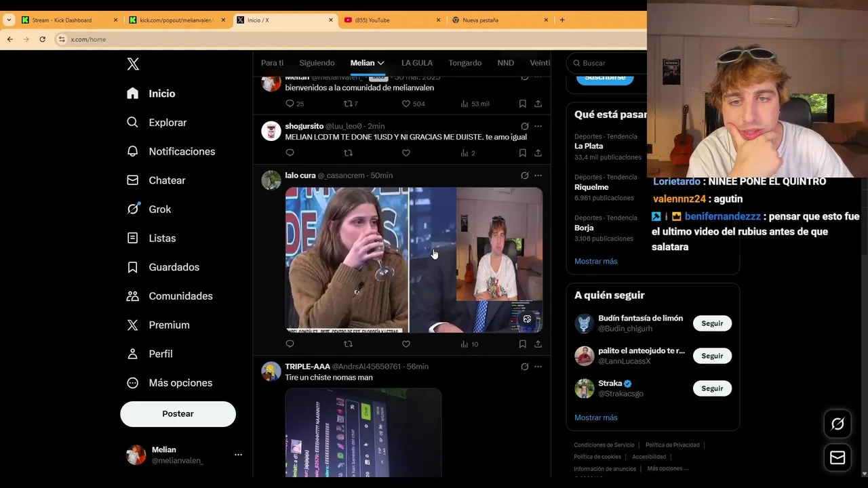The height and width of the screenshot is (488, 868).
Task: Click Grok icon on TRIPLE-AAA post
Action: [524, 367]
